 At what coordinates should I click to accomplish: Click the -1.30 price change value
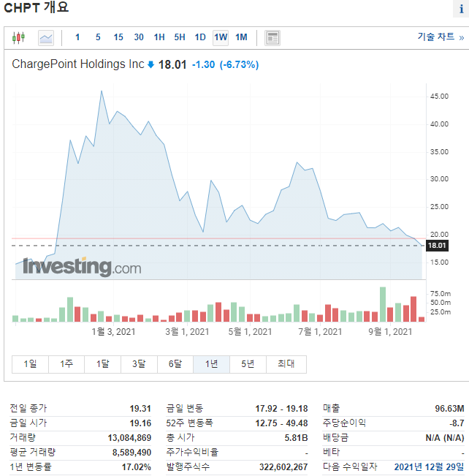(x=203, y=64)
